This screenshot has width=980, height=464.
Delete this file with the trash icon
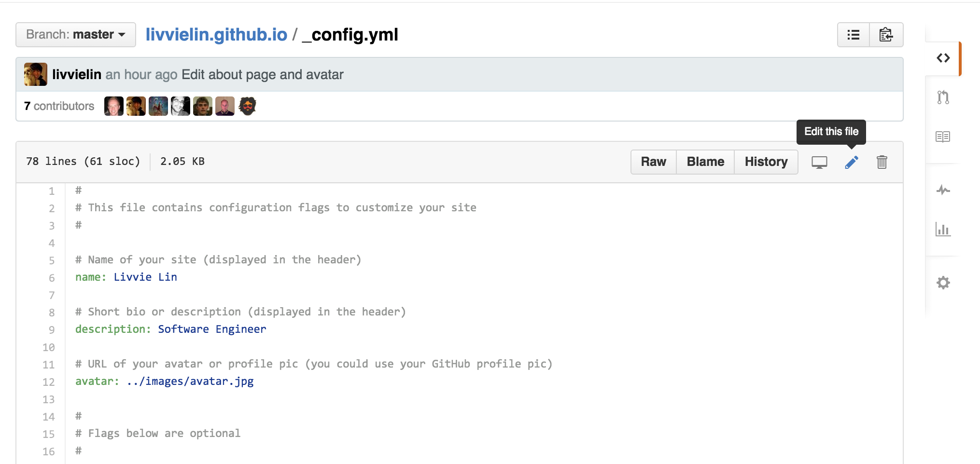point(882,162)
